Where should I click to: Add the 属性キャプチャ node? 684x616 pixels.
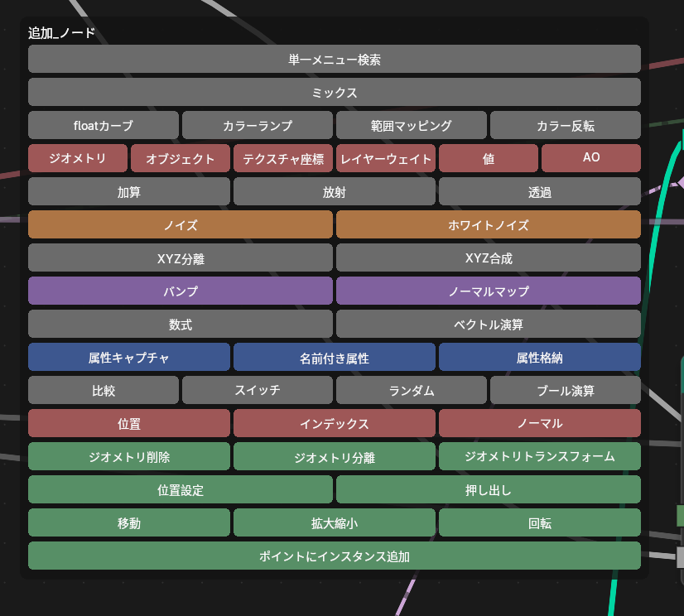tap(128, 357)
